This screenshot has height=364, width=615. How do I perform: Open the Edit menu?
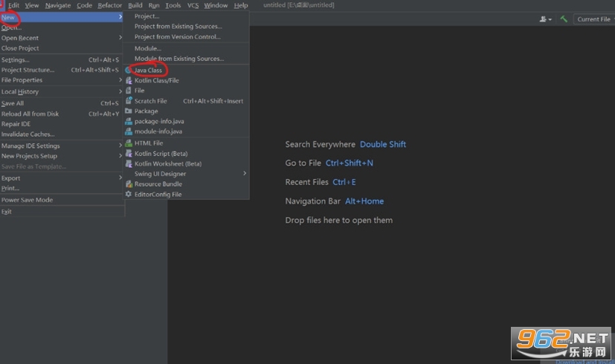click(13, 5)
